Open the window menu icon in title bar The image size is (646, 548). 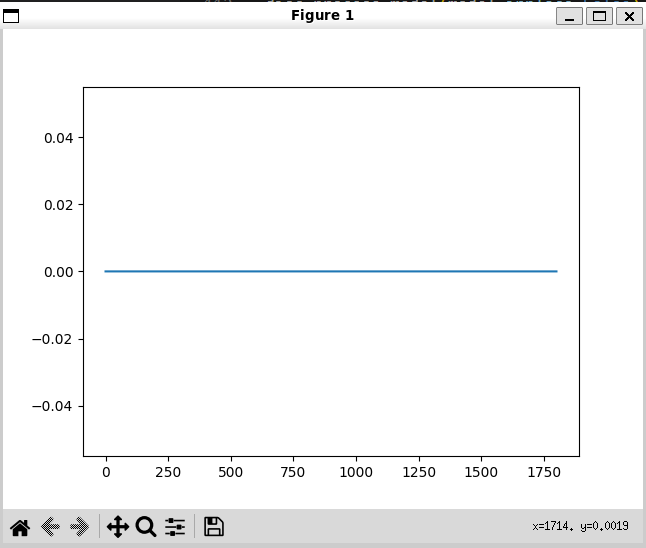pos(11,16)
